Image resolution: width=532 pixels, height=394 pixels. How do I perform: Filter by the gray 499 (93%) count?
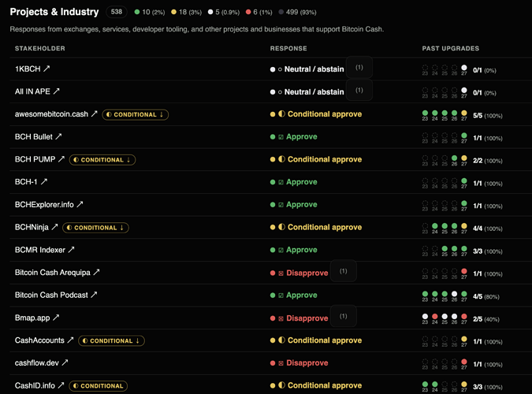click(x=297, y=13)
